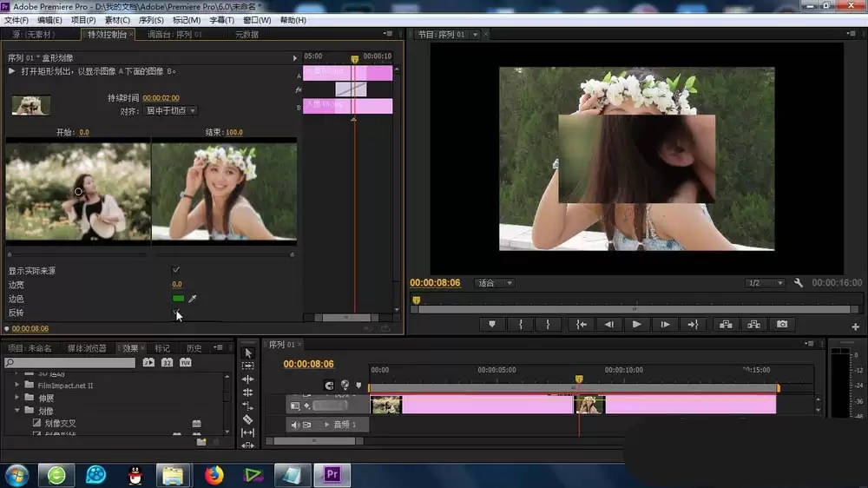Select the Selection arrow tool

coord(248,353)
